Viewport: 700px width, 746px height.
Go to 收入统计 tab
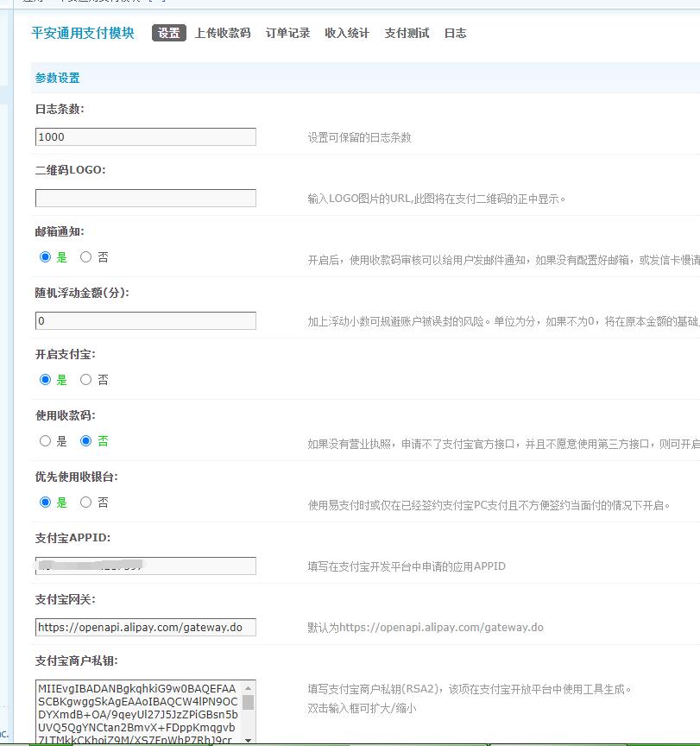[347, 33]
